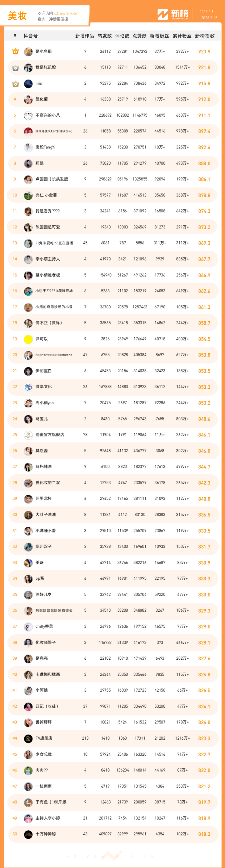Click the 新榜指数 column header
Screen dimensions: 225x868
tap(205, 36)
